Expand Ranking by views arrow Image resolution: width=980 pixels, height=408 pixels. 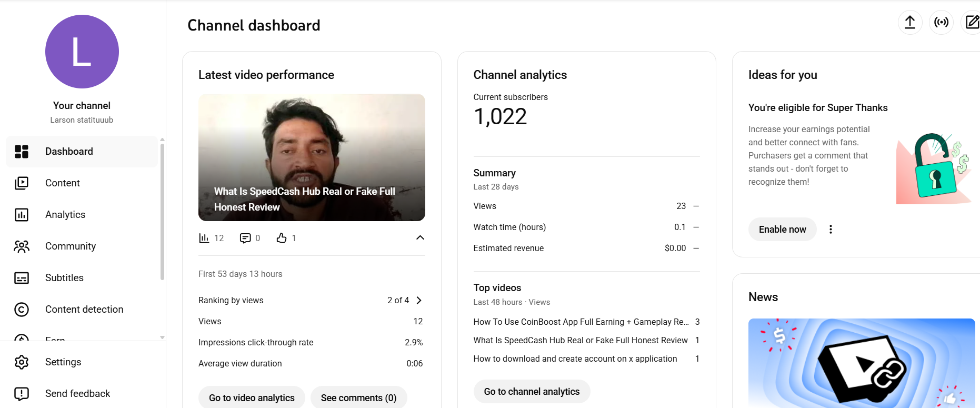[x=419, y=300]
